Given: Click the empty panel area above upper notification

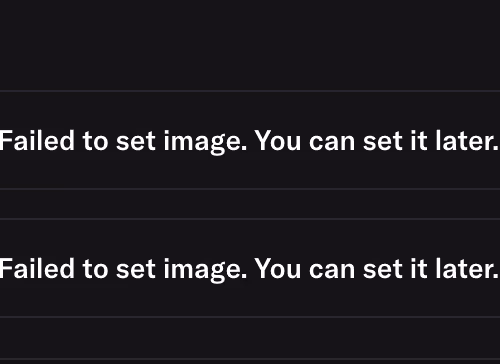Looking at the screenshot, I should (250, 45).
